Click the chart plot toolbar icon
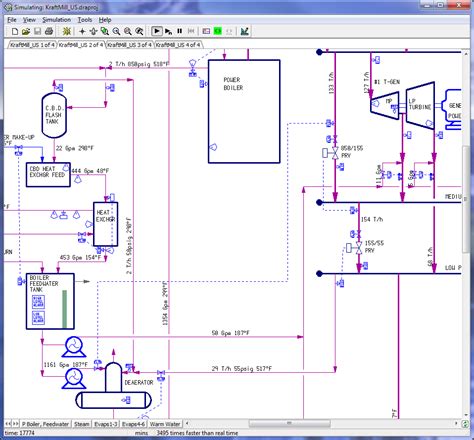The image size is (474, 440). click(x=245, y=31)
